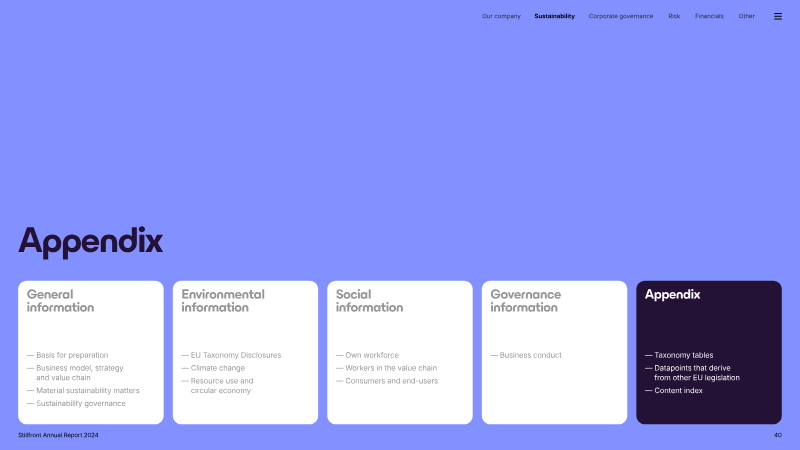Go to Consumers and end-users

pos(391,381)
